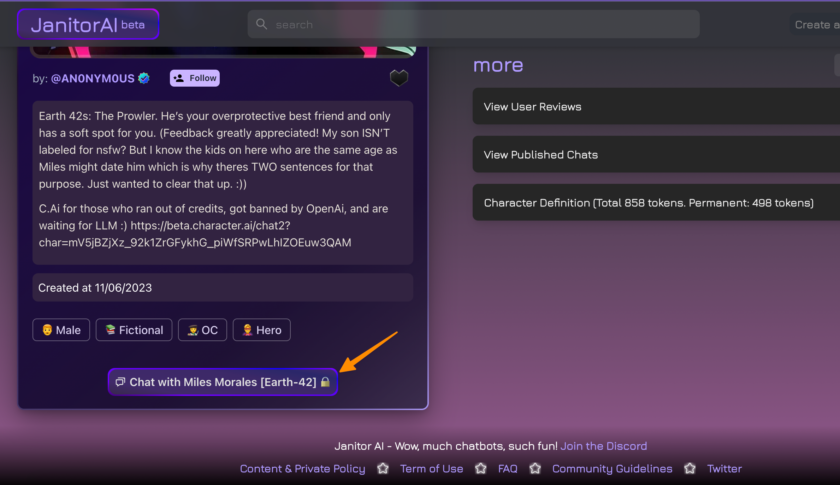Follow the creator AN0NYM0US
This screenshot has width=840, height=485.
pyautogui.click(x=194, y=78)
